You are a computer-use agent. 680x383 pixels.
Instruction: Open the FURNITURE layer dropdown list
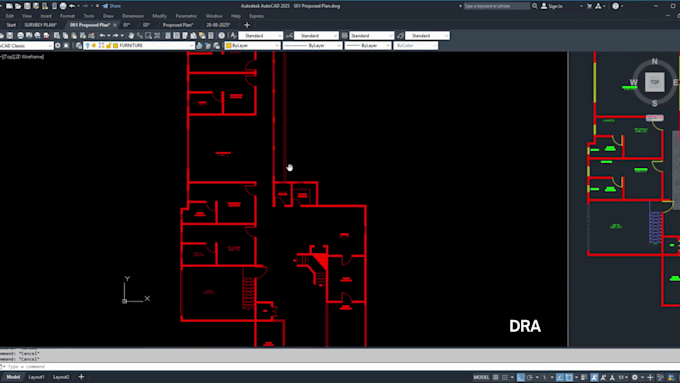pos(139,46)
